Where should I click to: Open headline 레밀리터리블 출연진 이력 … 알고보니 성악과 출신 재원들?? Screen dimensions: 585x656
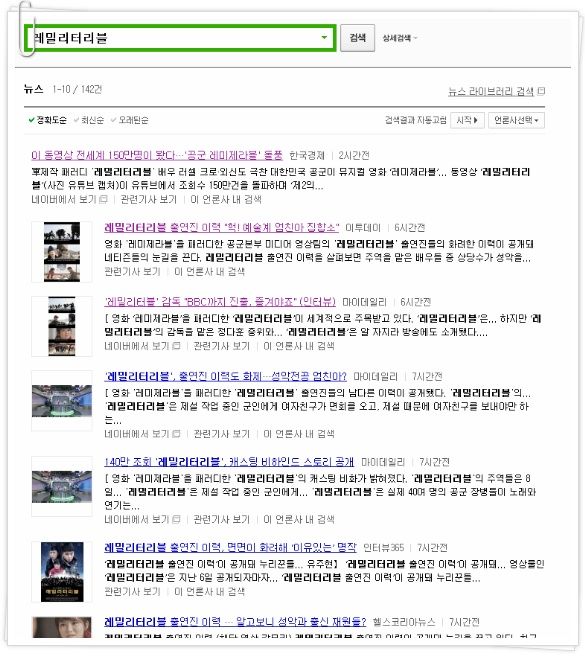[x=235, y=622]
